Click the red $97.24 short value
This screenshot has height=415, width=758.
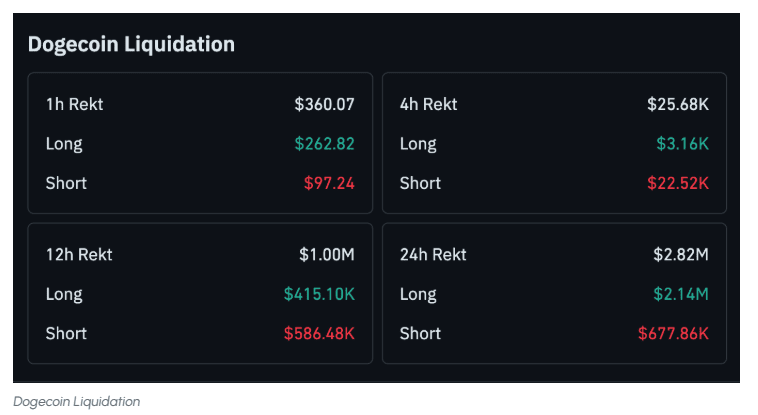pyautogui.click(x=329, y=183)
